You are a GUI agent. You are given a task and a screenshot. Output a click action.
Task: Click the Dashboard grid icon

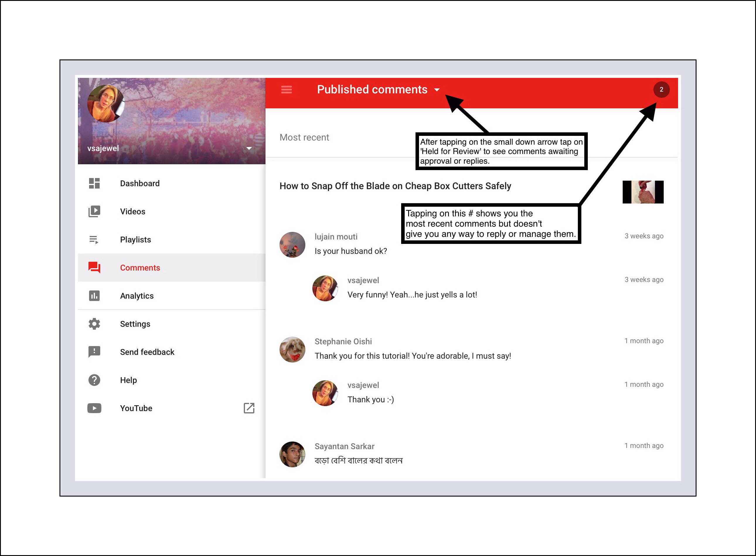(x=94, y=183)
